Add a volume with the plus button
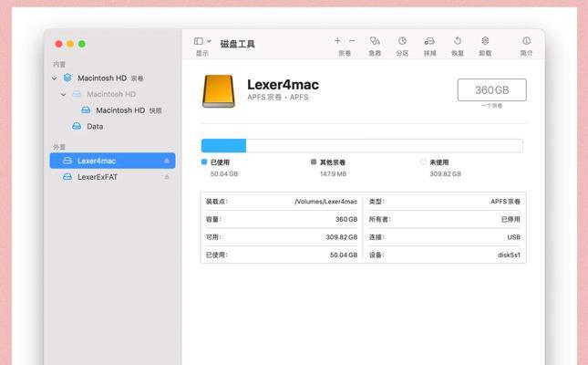 [337, 40]
